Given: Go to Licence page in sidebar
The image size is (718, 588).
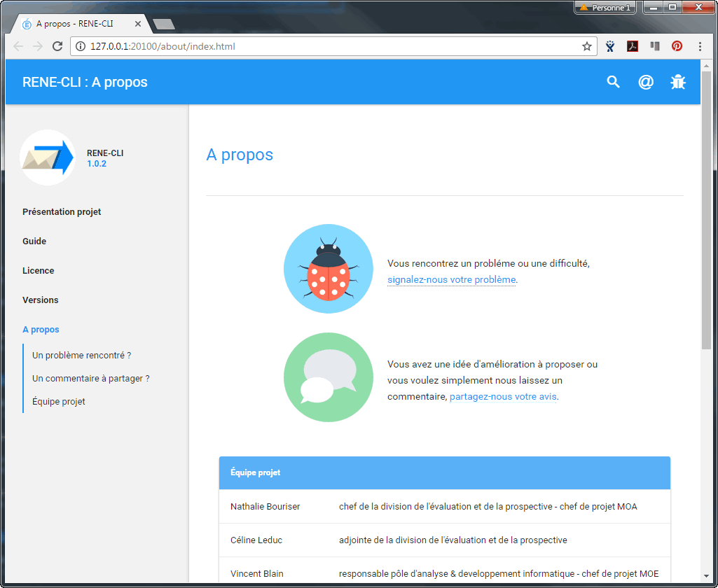Looking at the screenshot, I should (x=38, y=270).
